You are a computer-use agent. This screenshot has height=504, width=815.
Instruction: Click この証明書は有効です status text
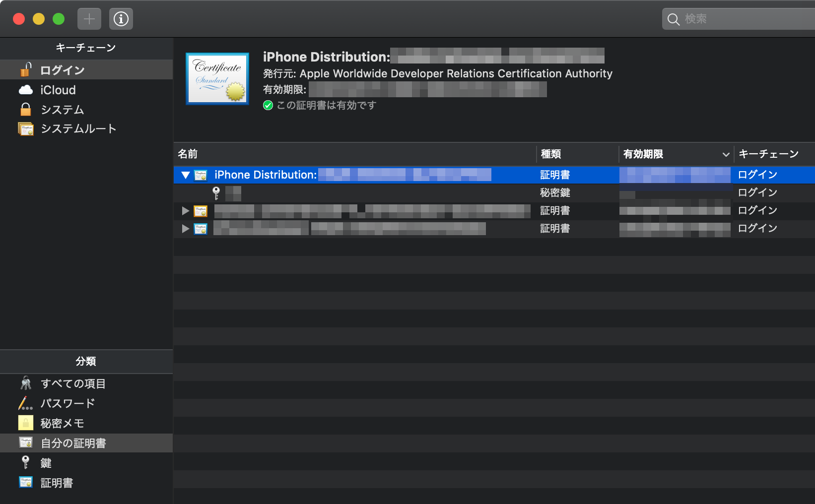tap(327, 105)
